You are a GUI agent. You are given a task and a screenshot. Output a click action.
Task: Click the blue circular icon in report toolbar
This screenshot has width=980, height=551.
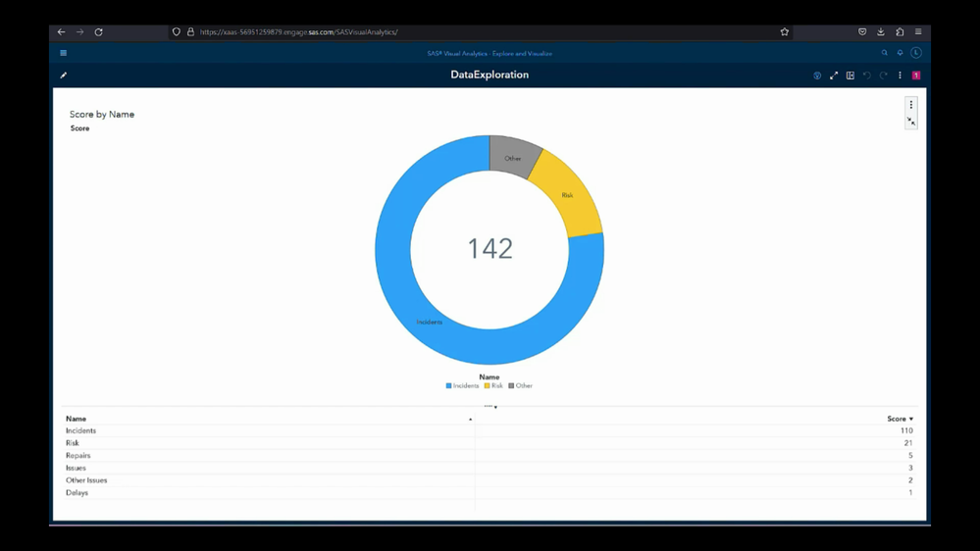pyautogui.click(x=817, y=75)
